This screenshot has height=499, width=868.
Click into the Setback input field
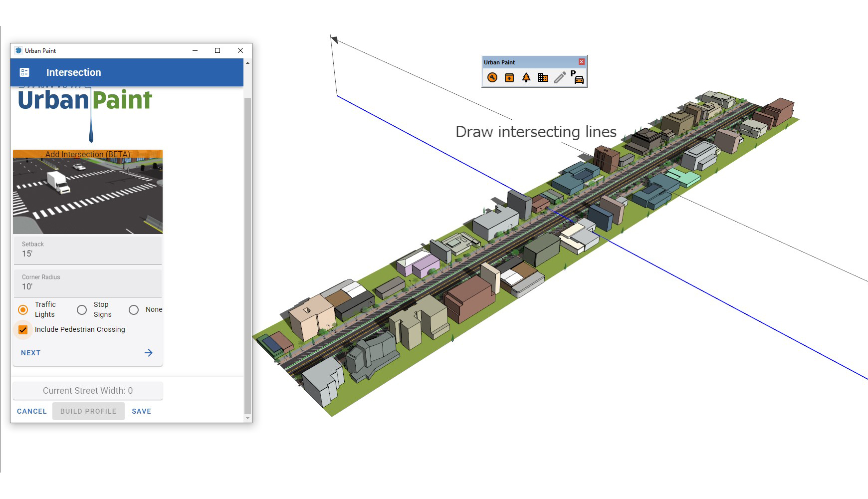(x=87, y=253)
